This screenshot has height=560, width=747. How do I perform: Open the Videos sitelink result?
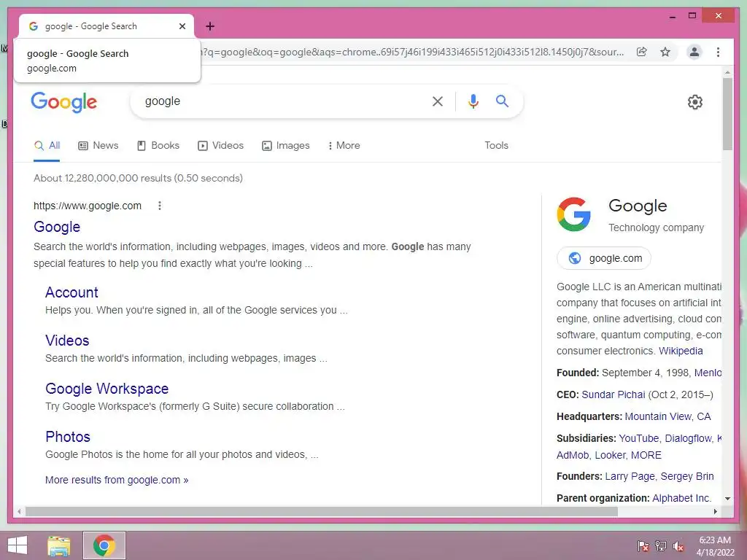pos(67,341)
